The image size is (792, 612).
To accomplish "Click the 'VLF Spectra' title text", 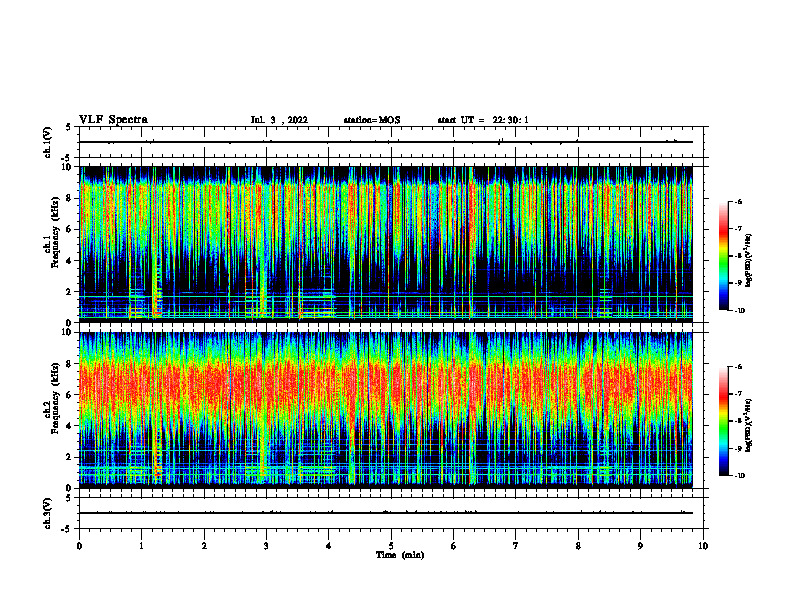I will pyautogui.click(x=113, y=120).
